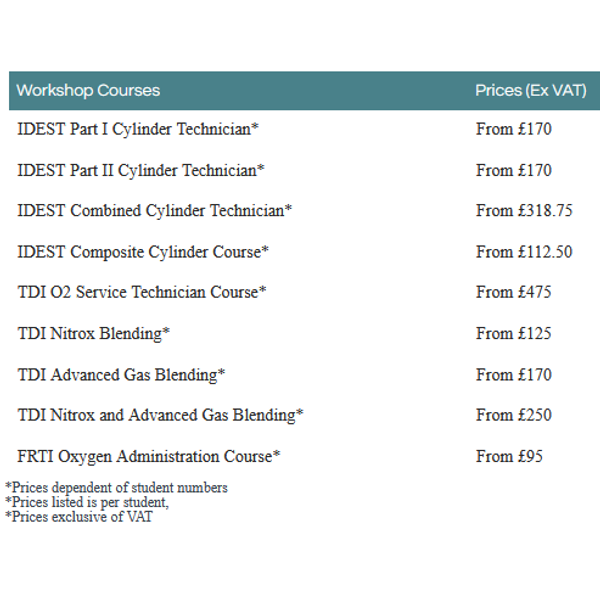This screenshot has width=600, height=600.
Task: Select TDI Advanced Gas Blending course
Action: 121,375
